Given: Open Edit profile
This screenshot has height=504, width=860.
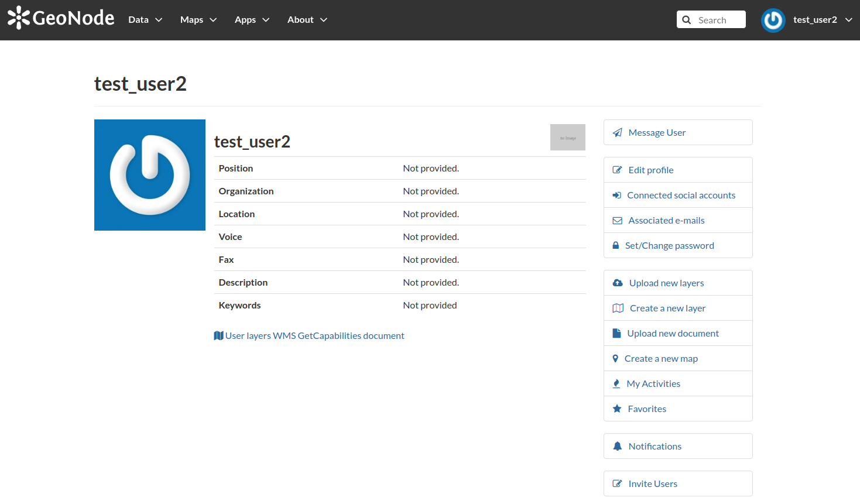Looking at the screenshot, I should click(678, 170).
